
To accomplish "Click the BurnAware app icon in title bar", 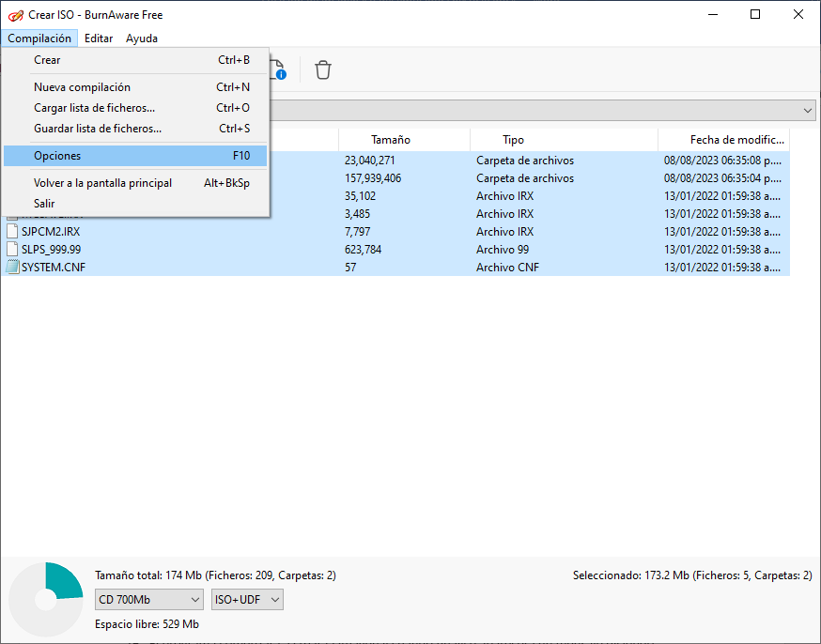I will (16, 15).
